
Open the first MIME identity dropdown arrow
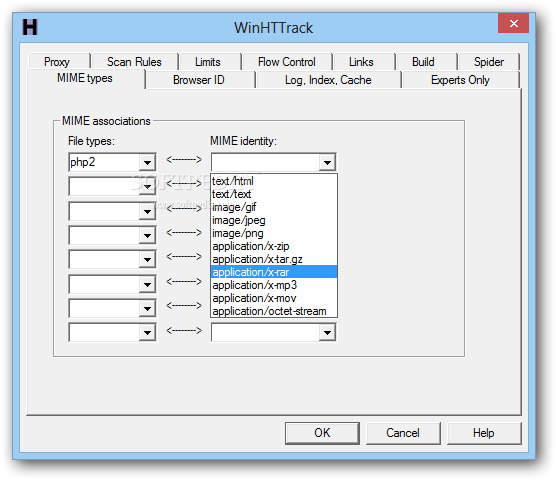tap(327, 163)
